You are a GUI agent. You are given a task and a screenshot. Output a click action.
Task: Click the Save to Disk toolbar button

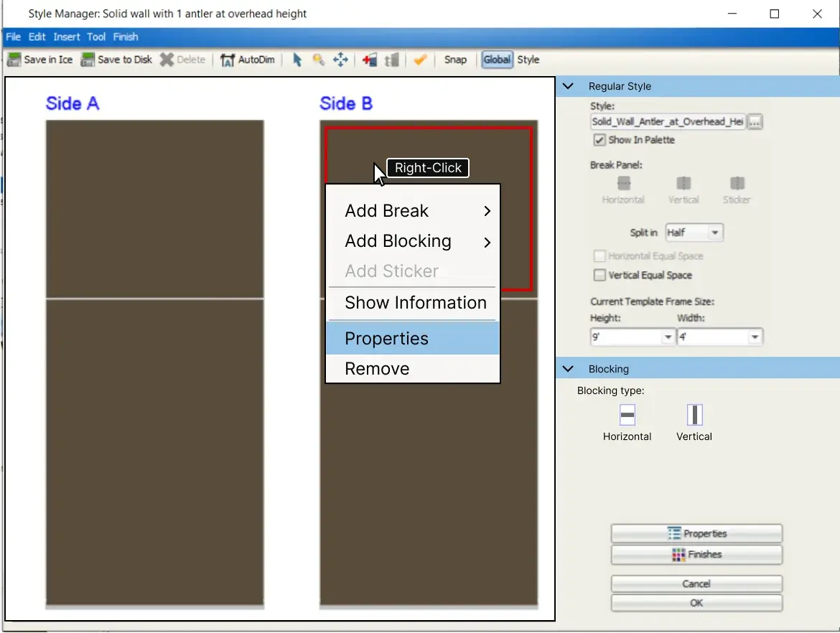click(x=117, y=60)
